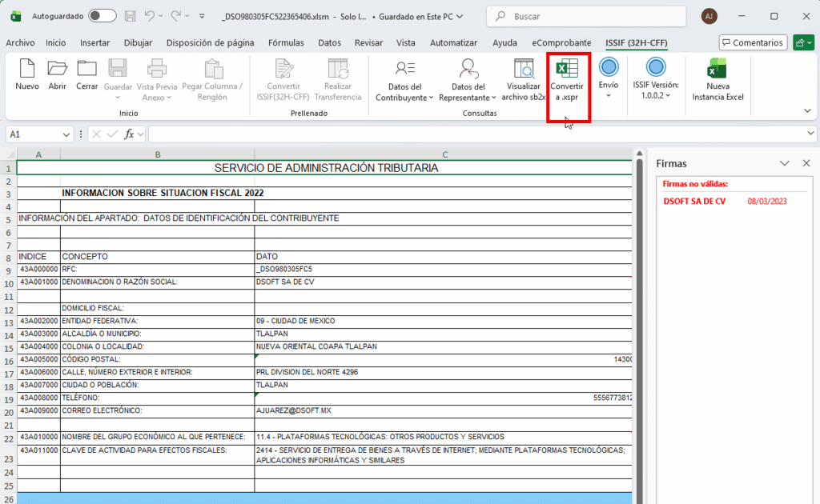
Task: Click the Comentarios button
Action: point(752,43)
